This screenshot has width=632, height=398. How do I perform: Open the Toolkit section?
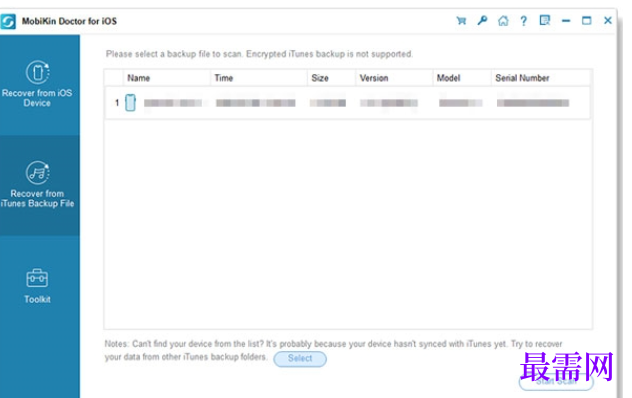pos(37,286)
